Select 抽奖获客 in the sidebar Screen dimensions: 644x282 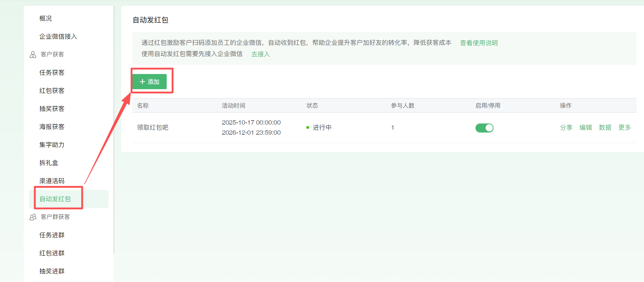[52, 109]
